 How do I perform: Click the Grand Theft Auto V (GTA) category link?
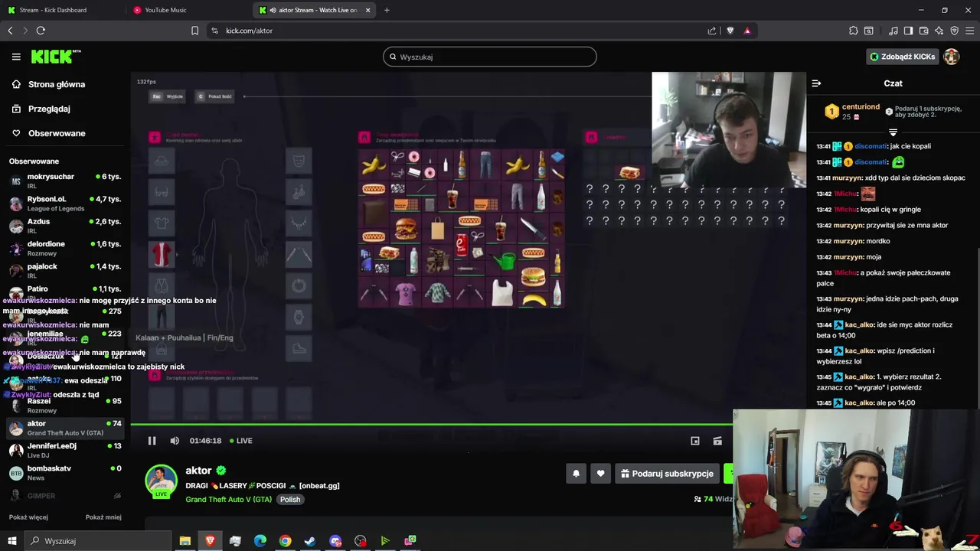(228, 500)
